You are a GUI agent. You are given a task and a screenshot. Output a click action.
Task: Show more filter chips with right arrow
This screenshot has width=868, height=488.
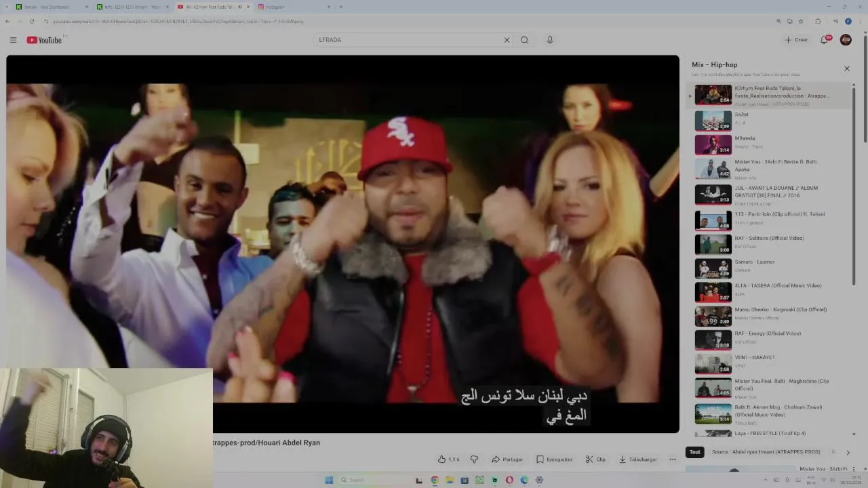coord(847,452)
